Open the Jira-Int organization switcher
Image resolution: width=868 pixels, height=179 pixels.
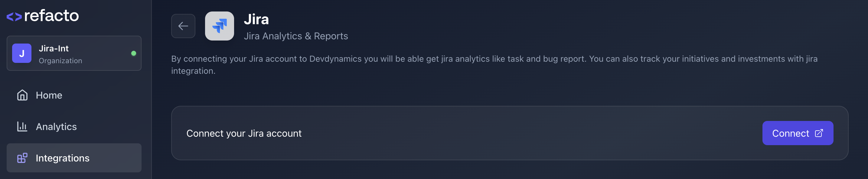74,53
